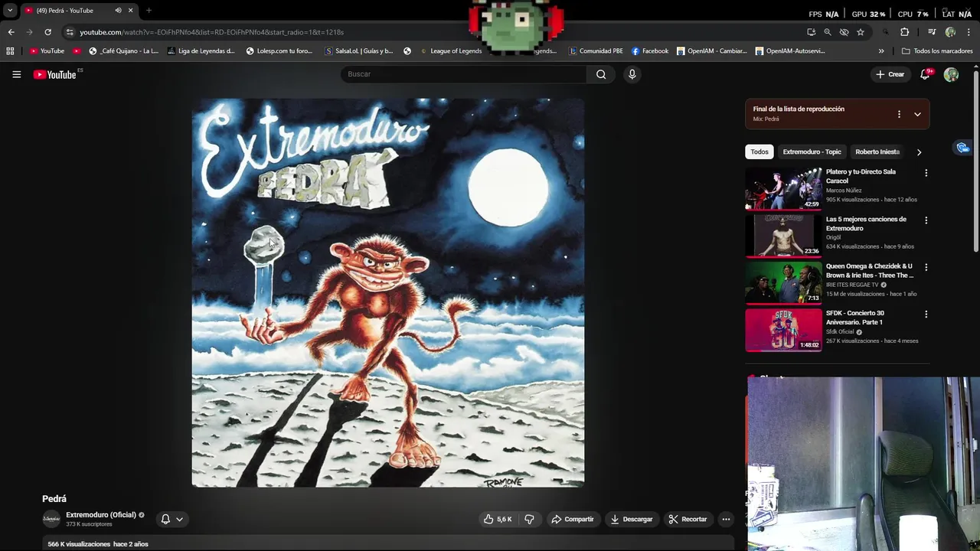This screenshot has height=551, width=980.
Task: Click the Crear button
Action: click(x=890, y=74)
